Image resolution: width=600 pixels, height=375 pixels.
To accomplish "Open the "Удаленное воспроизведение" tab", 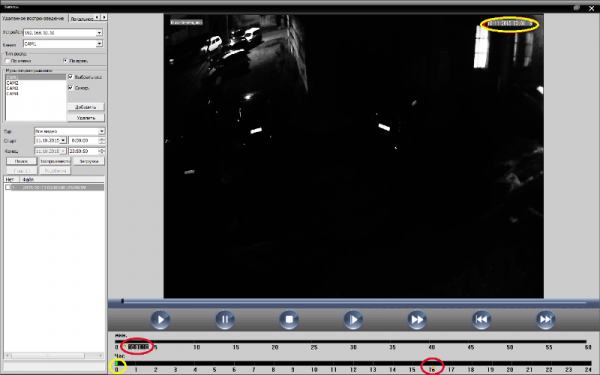I will [33, 18].
